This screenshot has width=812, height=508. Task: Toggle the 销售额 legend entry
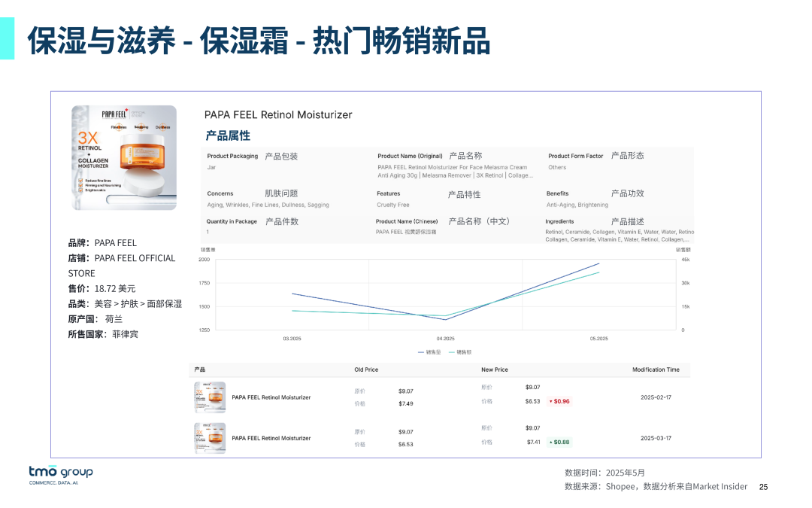click(460, 352)
